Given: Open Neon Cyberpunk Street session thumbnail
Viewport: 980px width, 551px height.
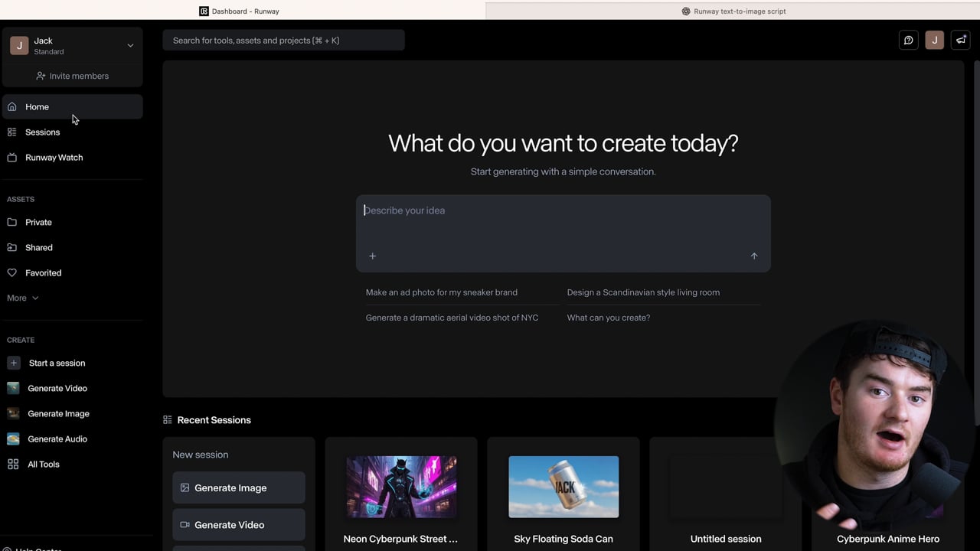Looking at the screenshot, I should [401, 487].
